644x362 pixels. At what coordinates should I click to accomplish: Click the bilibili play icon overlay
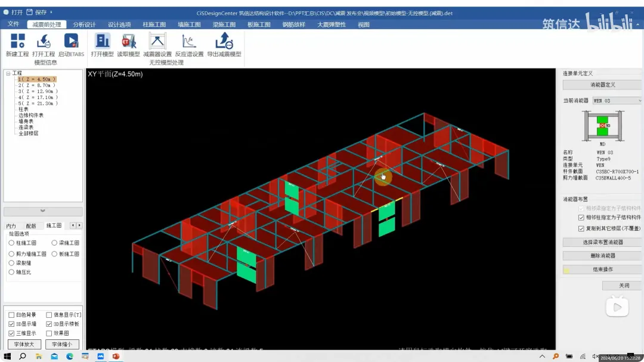click(617, 307)
